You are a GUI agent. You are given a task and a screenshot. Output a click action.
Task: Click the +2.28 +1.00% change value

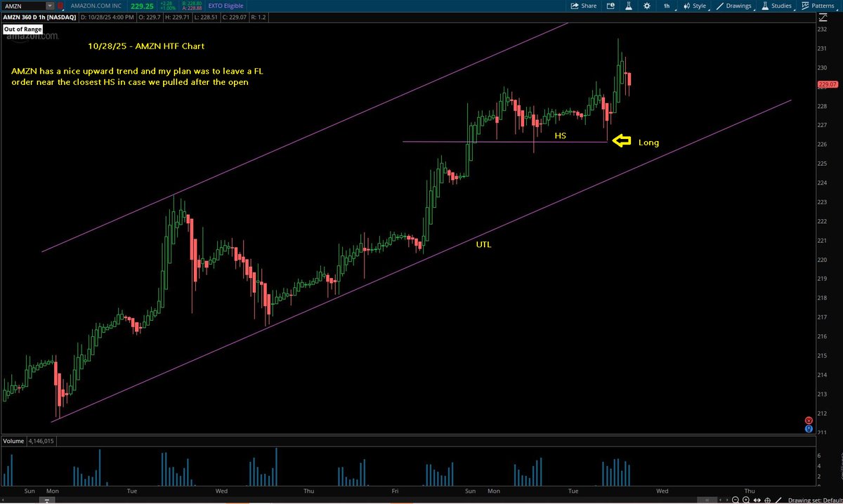(x=166, y=6)
